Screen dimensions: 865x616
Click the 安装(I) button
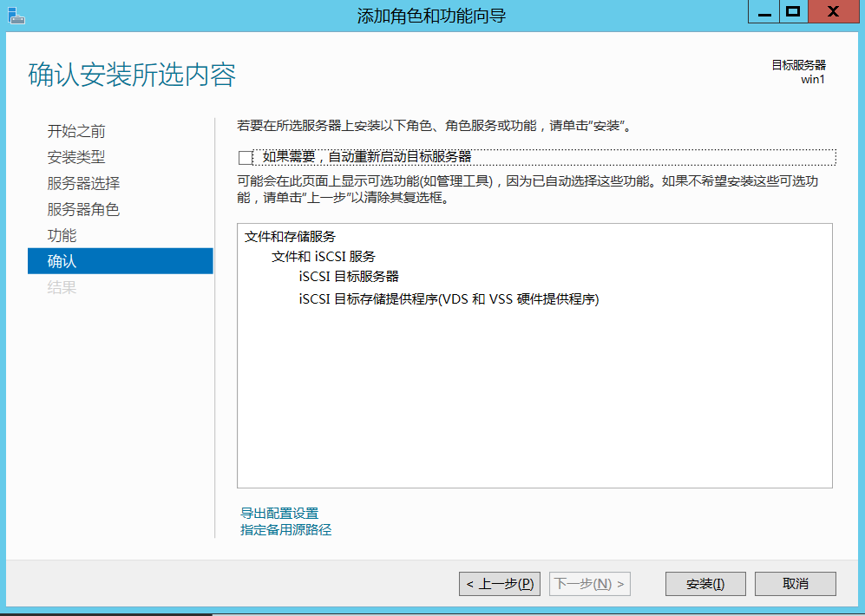pos(705,583)
